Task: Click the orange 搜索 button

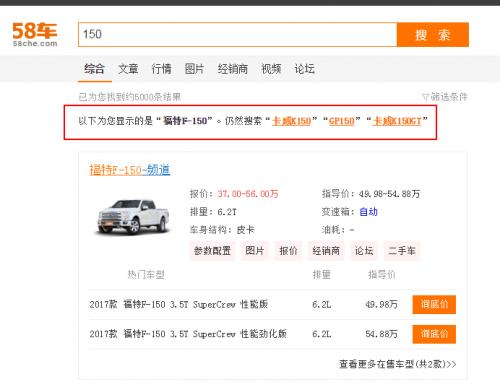Action: click(433, 35)
